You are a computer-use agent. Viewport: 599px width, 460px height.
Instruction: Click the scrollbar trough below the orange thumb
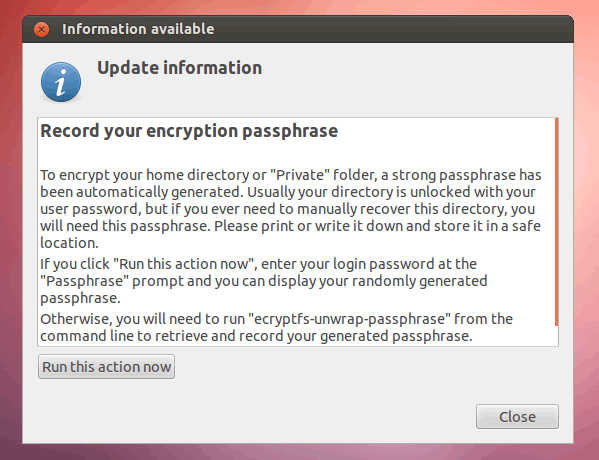tap(557, 336)
